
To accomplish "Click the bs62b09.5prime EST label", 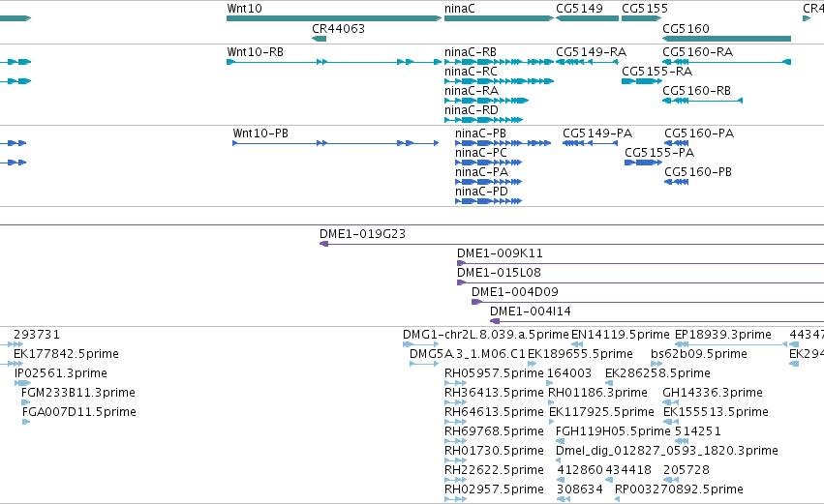I will click(x=699, y=354).
